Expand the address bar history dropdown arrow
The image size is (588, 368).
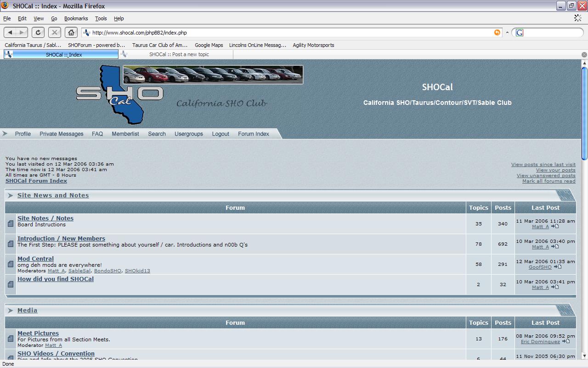click(507, 33)
